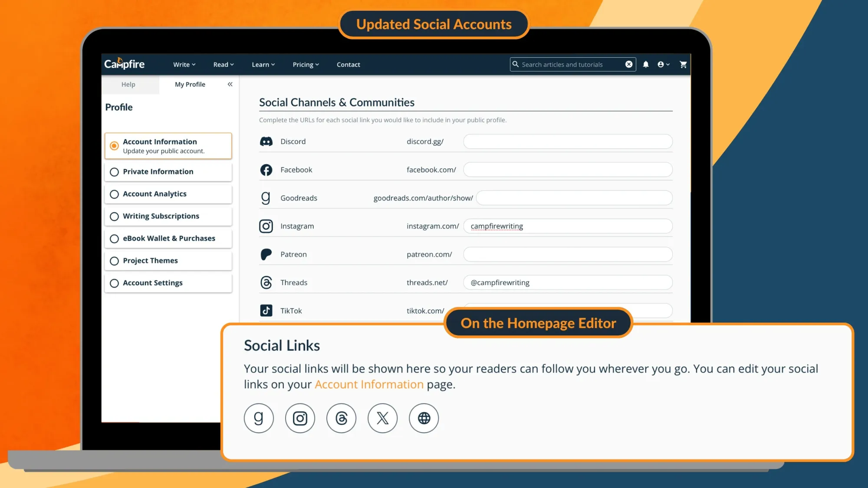Open the shopping cart icon
The height and width of the screenshot is (488, 868).
click(x=683, y=64)
